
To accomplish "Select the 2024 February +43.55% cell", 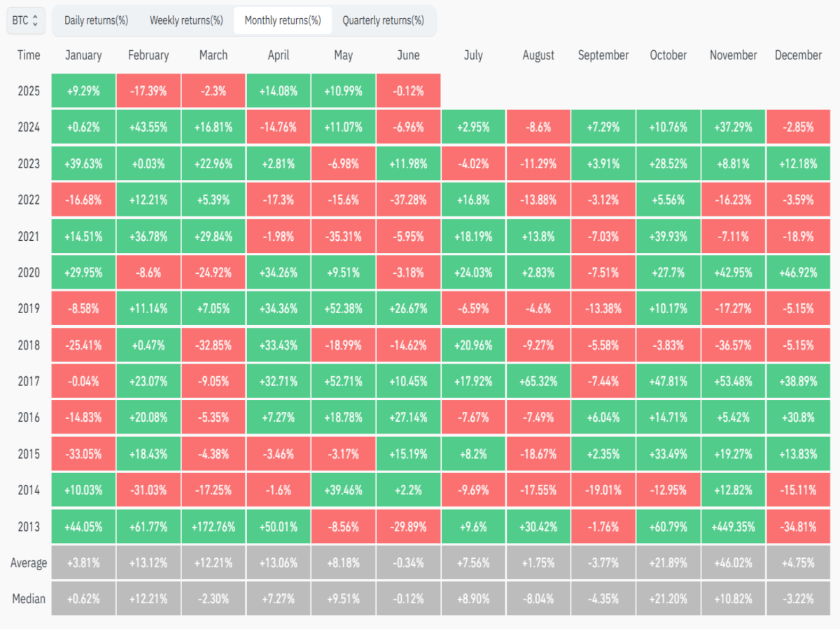I will point(148,127).
